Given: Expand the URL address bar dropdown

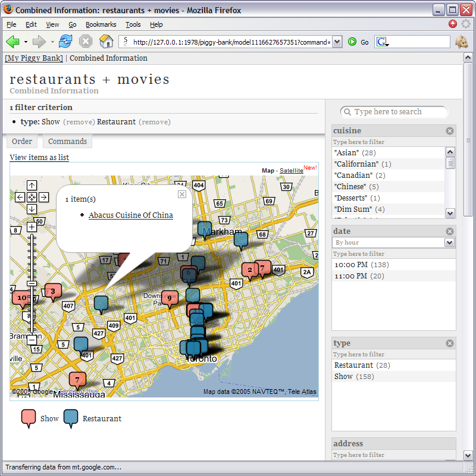Looking at the screenshot, I should pyautogui.click(x=337, y=42).
